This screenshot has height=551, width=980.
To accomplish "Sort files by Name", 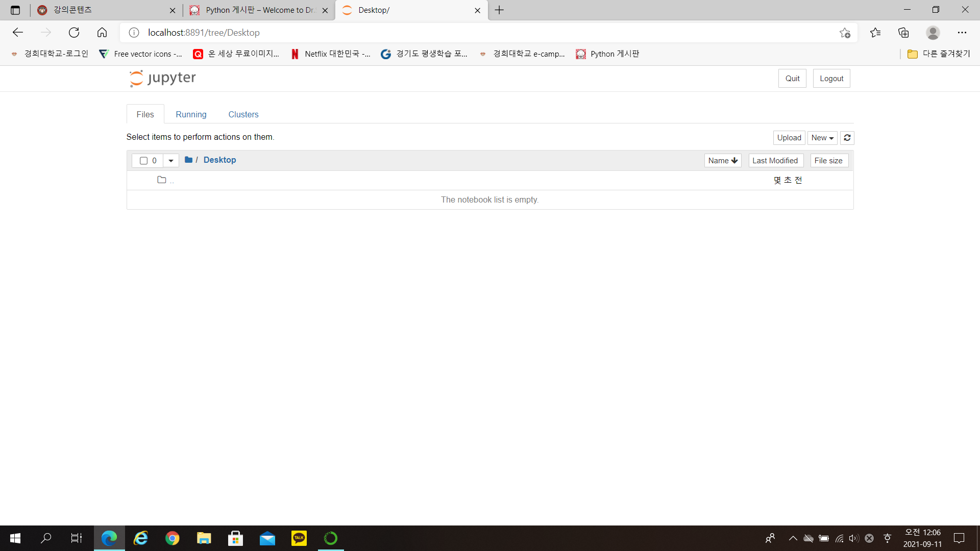I will coord(722,161).
